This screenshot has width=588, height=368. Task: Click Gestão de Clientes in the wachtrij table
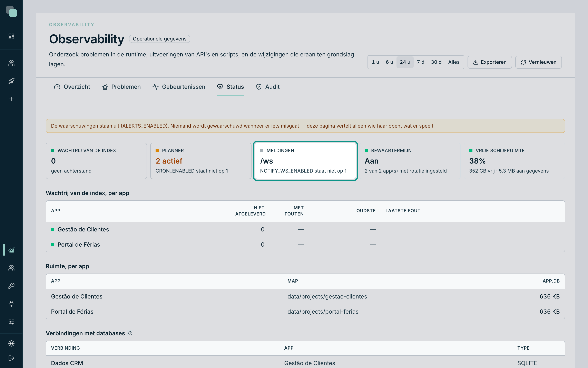[83, 229]
